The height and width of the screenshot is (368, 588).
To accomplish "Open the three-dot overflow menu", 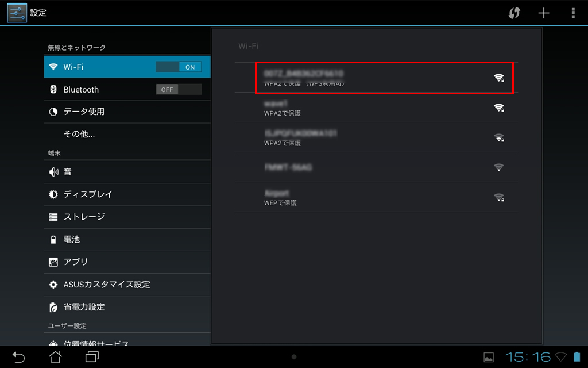I will [x=573, y=13].
